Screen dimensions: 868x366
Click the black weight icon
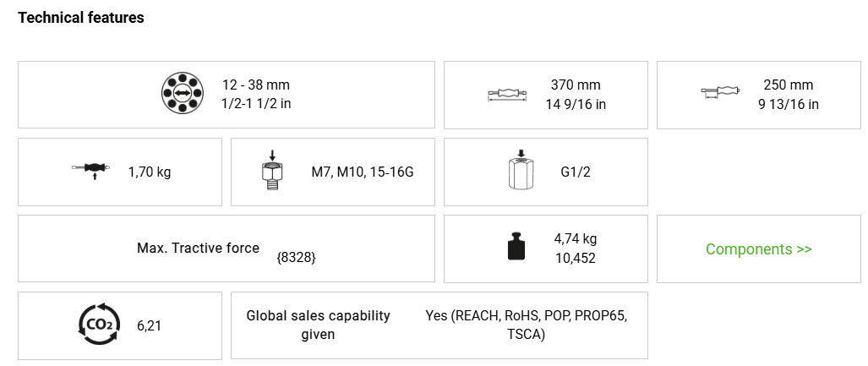pyautogui.click(x=517, y=249)
